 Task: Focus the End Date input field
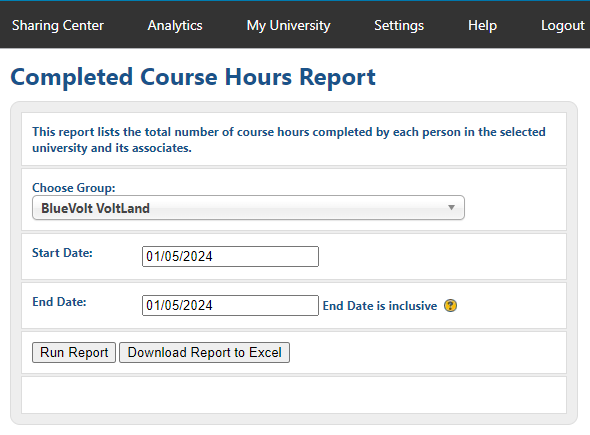click(x=230, y=306)
